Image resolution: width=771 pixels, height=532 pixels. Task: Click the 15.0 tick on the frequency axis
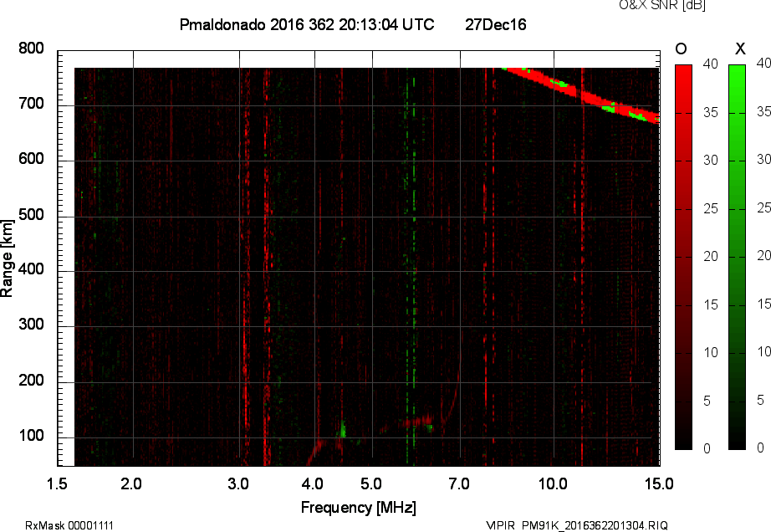(x=659, y=483)
